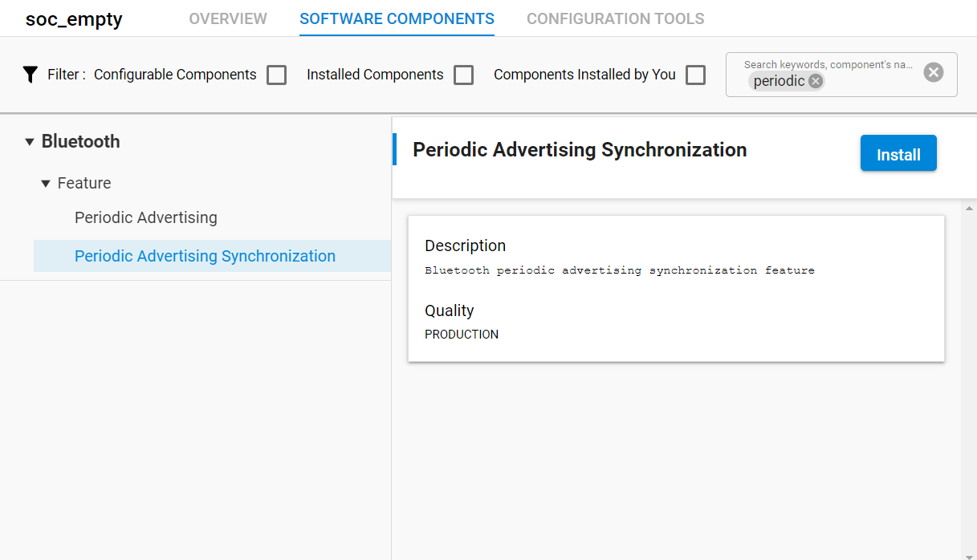
Task: Check the Installed Components filter
Action: (463, 75)
